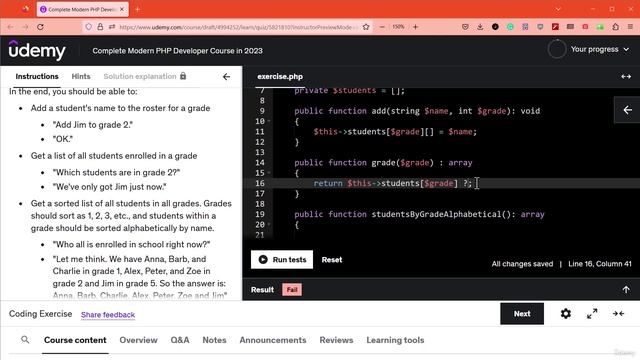Reload the page with browser refresh icon
Screen dimensions: 640x360
pos(40,27)
